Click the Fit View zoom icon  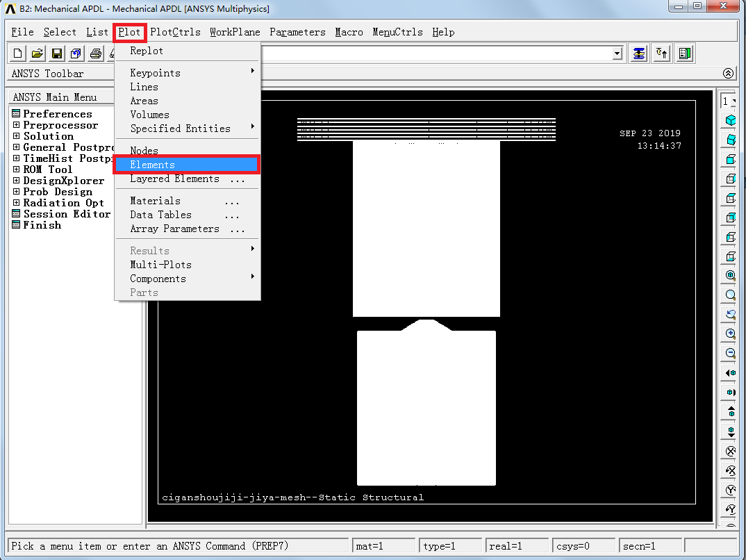click(730, 275)
